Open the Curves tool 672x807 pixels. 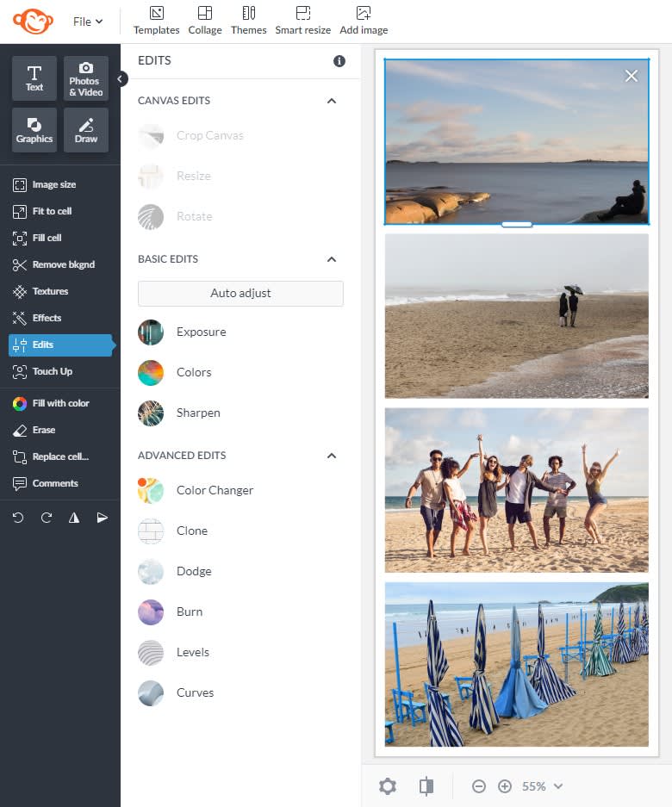pos(176,693)
